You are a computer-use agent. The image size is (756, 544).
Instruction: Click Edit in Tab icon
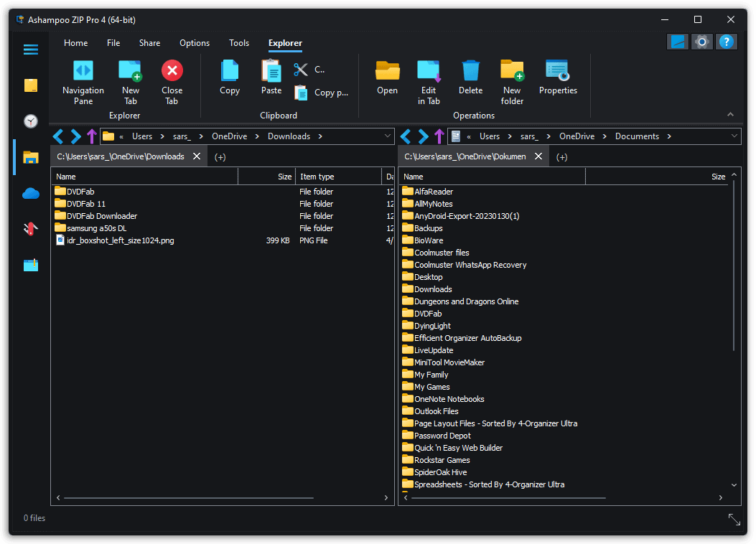pos(429,71)
